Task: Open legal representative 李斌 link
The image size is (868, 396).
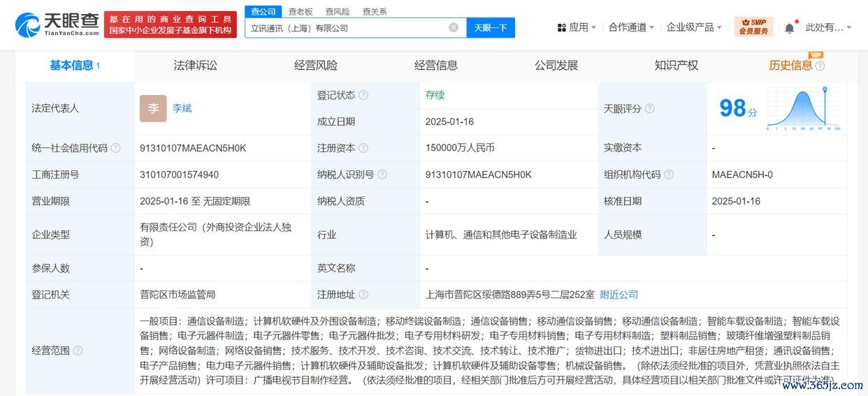Action: click(x=182, y=108)
